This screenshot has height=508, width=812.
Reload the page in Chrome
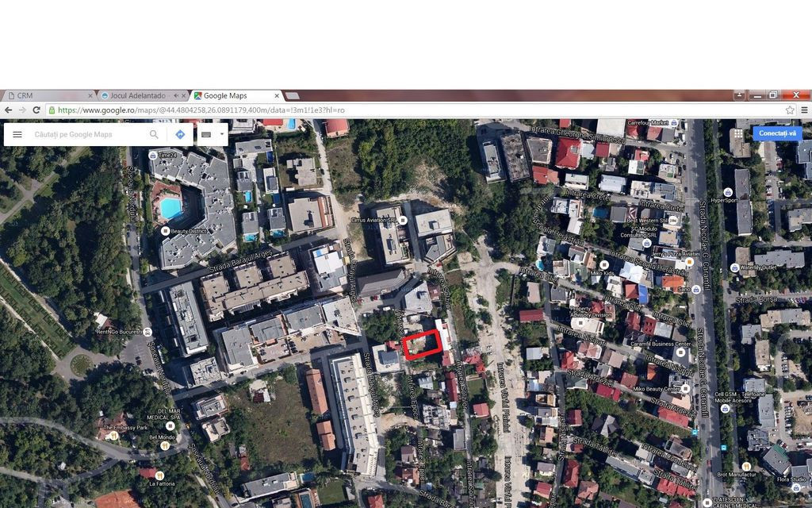click(x=36, y=110)
